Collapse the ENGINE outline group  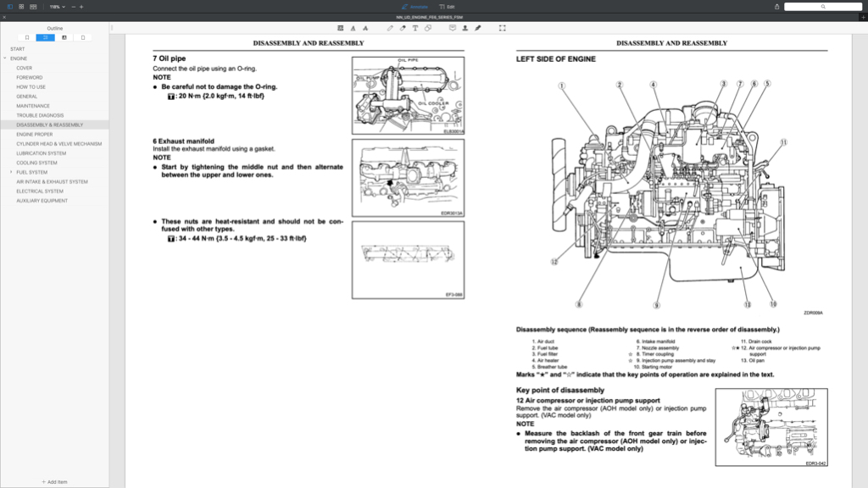tap(5, 58)
